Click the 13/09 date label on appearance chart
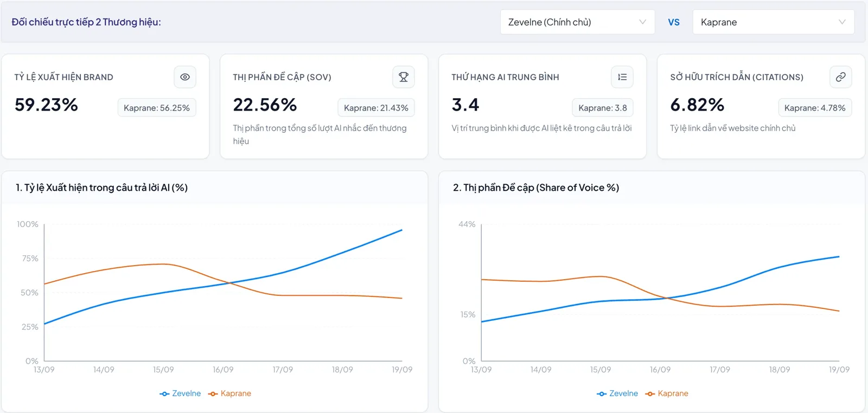Viewport: 868px width, 413px height. point(44,370)
